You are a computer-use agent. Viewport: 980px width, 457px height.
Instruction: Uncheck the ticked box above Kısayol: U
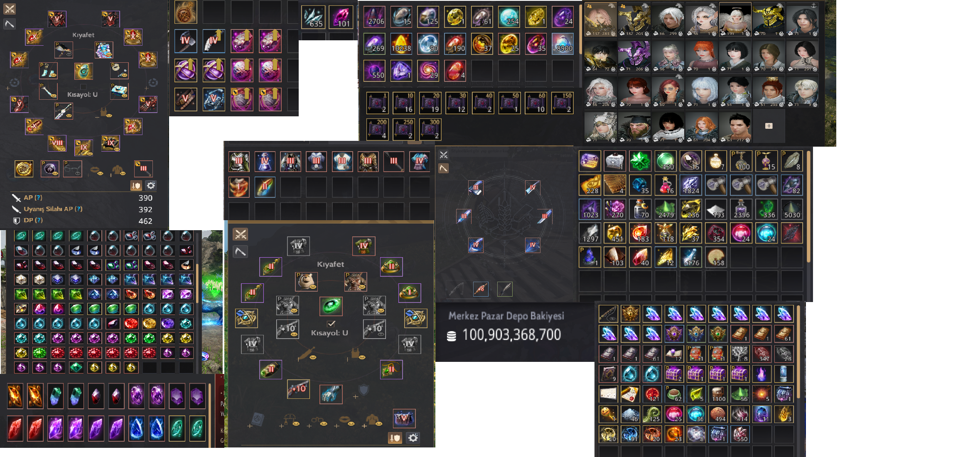tap(331, 324)
